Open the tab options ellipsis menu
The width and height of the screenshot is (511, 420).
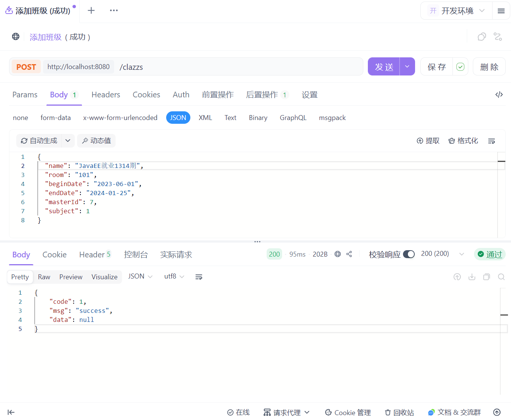click(x=114, y=11)
